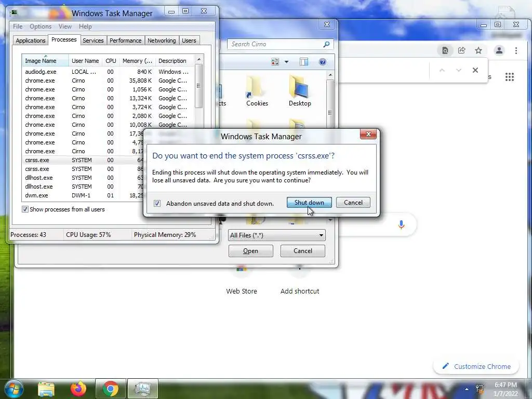The image size is (532, 399).
Task: Select the Cookies folder
Action: point(257,91)
